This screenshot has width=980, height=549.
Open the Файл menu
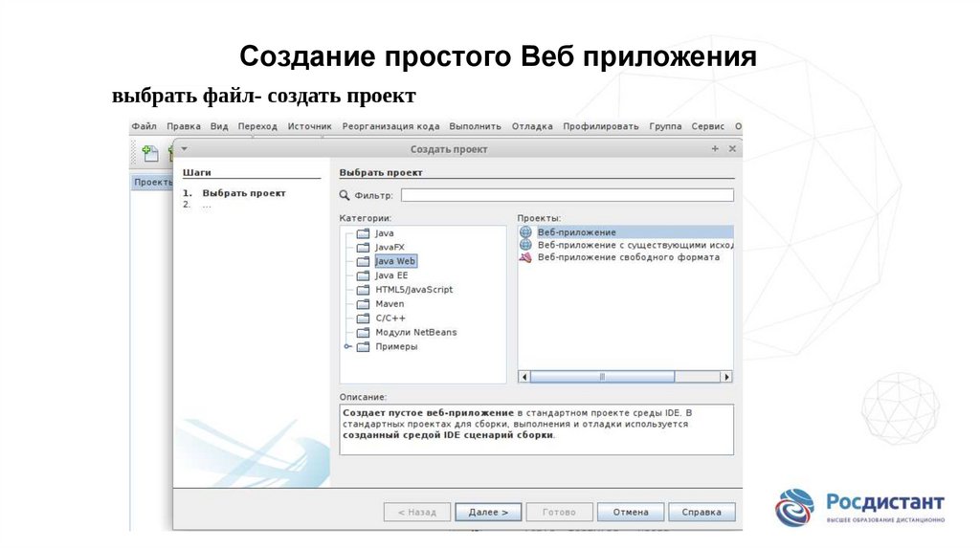(144, 126)
